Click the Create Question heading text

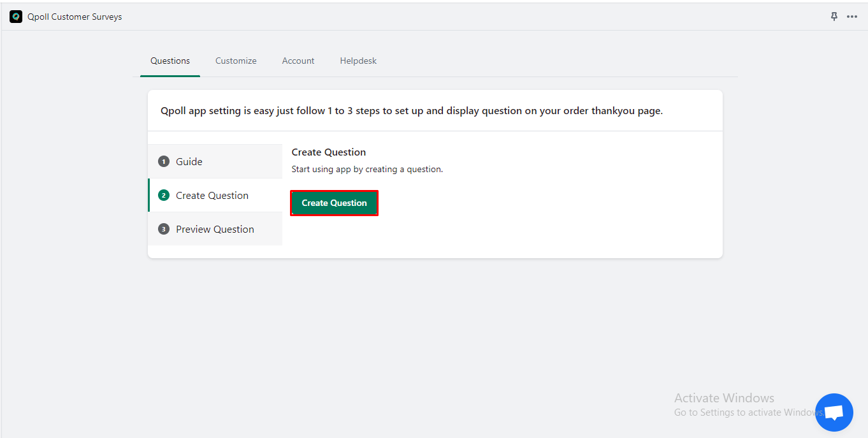click(x=329, y=152)
